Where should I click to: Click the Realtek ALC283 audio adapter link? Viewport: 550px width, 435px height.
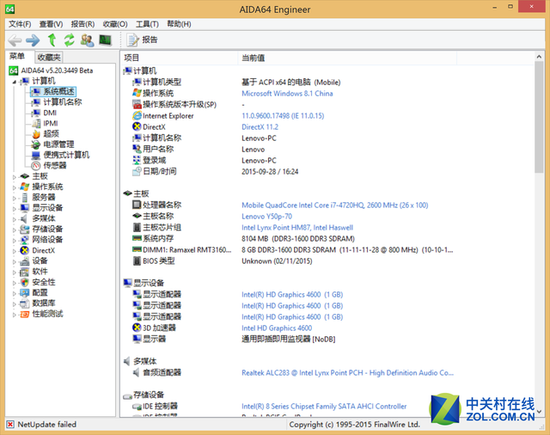[x=347, y=373]
